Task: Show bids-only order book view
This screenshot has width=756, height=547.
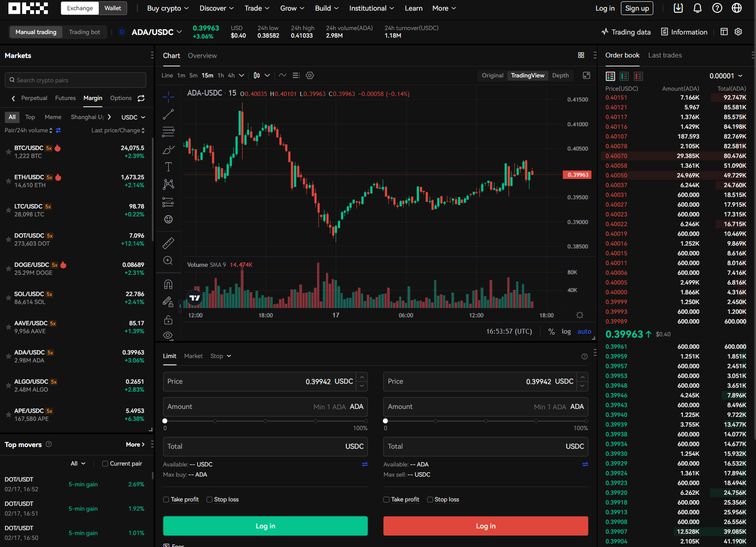Action: [x=624, y=76]
